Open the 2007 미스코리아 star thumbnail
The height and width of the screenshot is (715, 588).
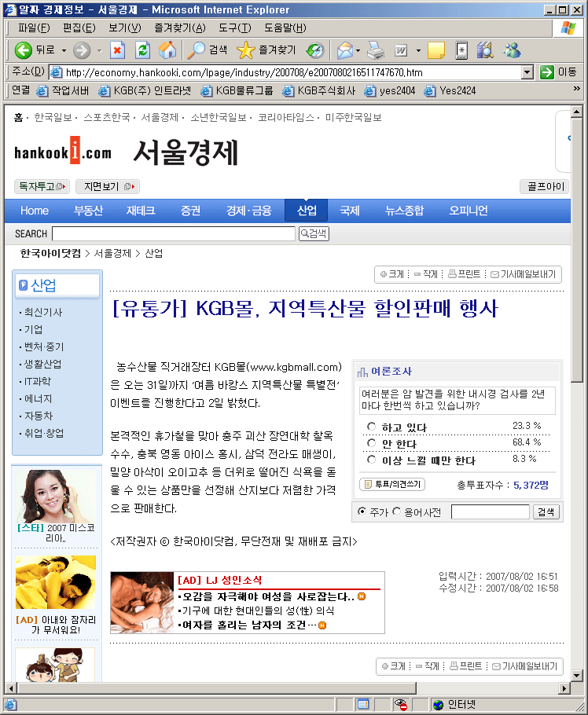click(x=55, y=497)
